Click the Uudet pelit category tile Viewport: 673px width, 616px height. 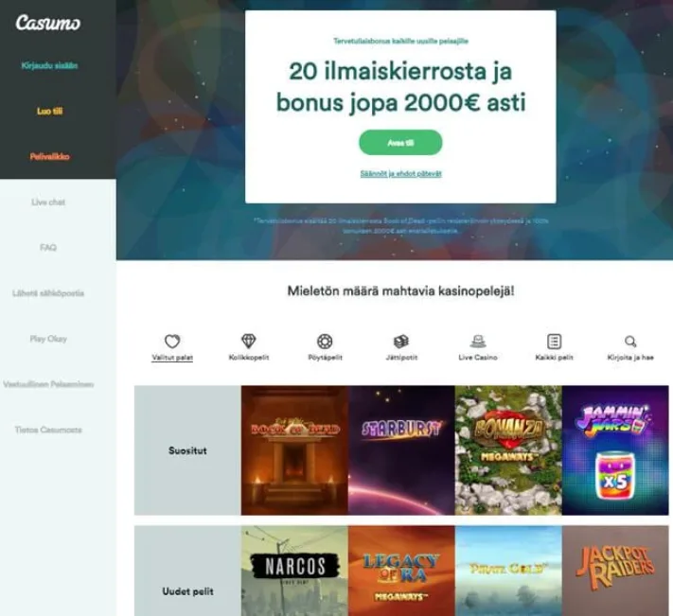click(187, 571)
